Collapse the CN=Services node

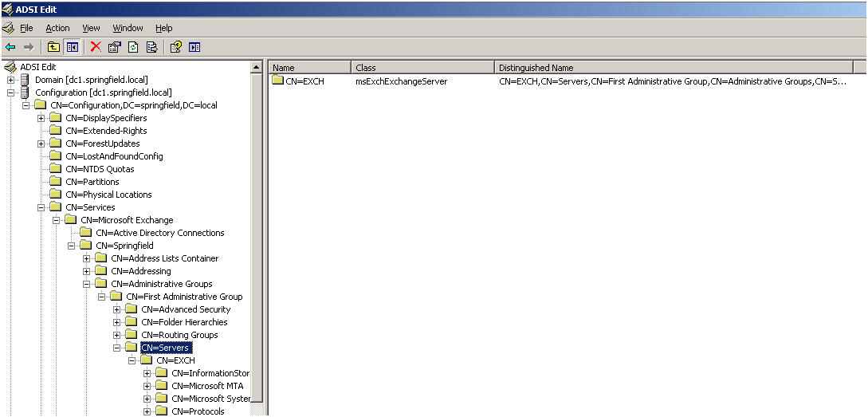pyautogui.click(x=41, y=207)
